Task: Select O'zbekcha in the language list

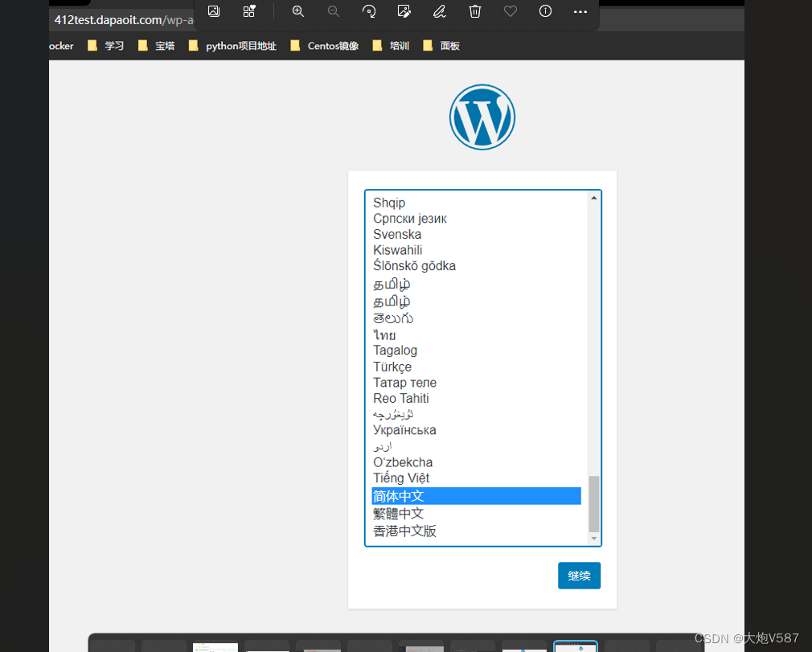Action: click(x=477, y=462)
